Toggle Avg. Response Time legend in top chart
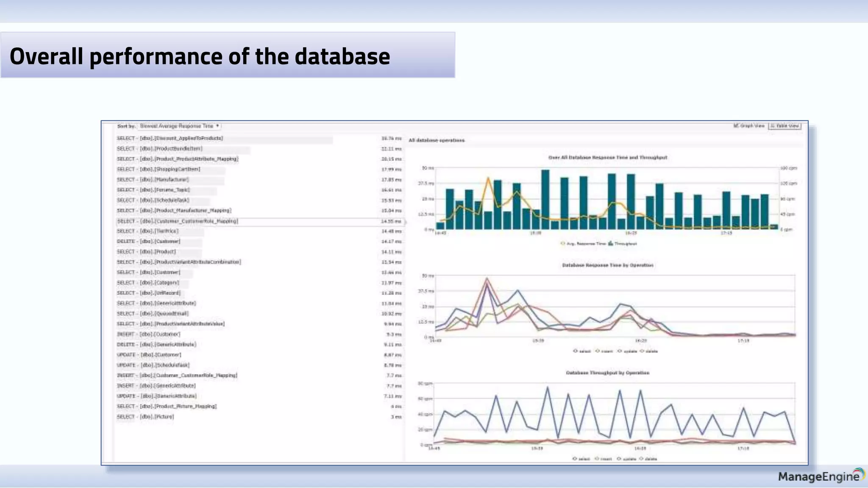 click(x=583, y=244)
